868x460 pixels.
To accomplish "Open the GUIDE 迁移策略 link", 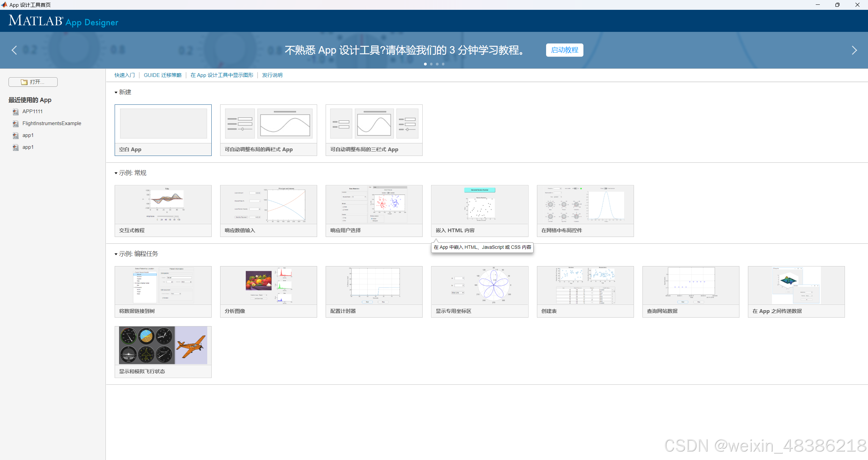I will pyautogui.click(x=162, y=75).
